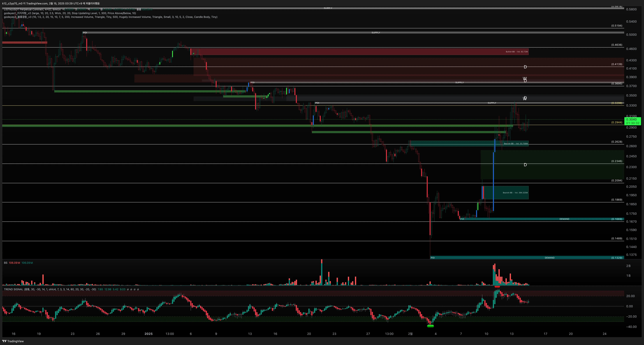Click the D marker on the 0.4139 line
The image size is (644, 345).
click(x=525, y=67)
